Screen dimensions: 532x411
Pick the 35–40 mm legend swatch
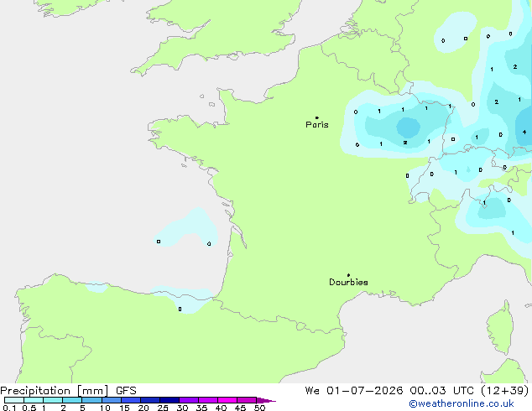208,400
